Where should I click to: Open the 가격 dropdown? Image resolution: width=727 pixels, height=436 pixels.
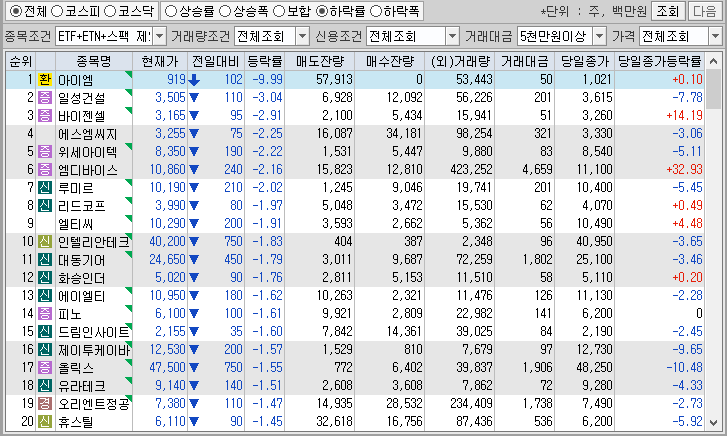(715, 36)
